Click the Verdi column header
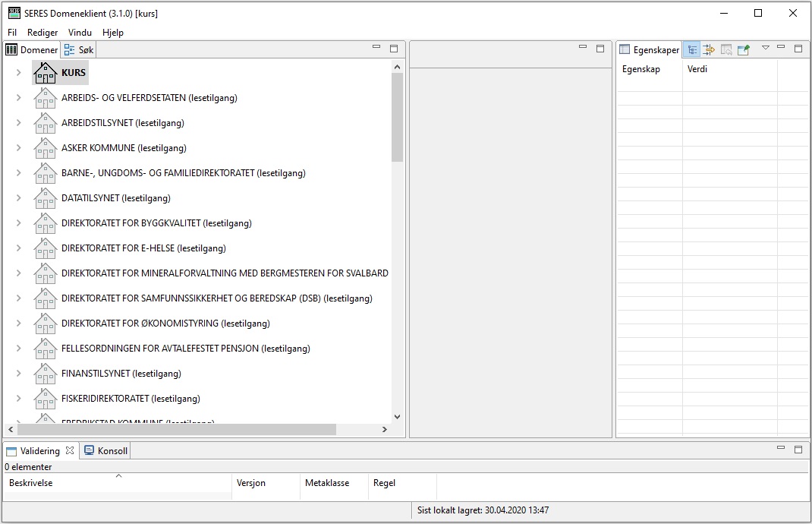 pos(729,69)
